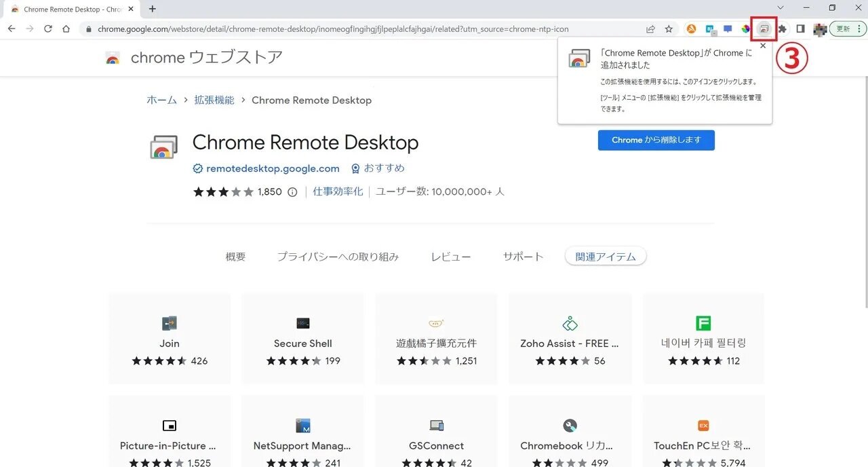
Task: Launch the Chrome Remote Desktop toolbar extension
Action: (x=764, y=29)
